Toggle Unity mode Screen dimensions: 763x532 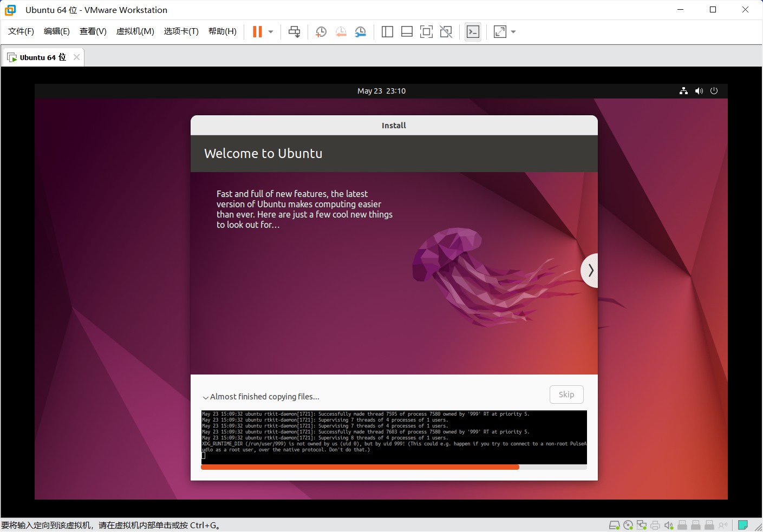tap(446, 32)
